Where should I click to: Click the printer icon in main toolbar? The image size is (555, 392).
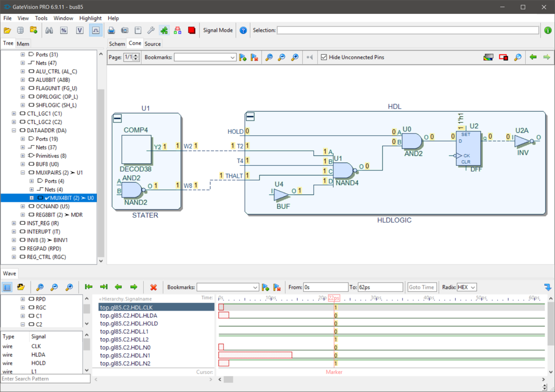click(x=111, y=30)
